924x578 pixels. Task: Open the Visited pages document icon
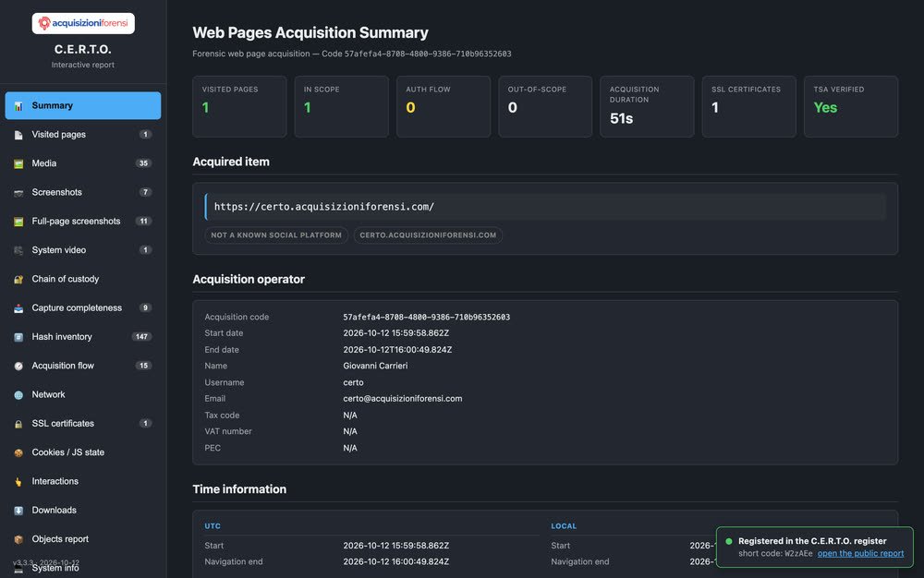click(x=18, y=135)
